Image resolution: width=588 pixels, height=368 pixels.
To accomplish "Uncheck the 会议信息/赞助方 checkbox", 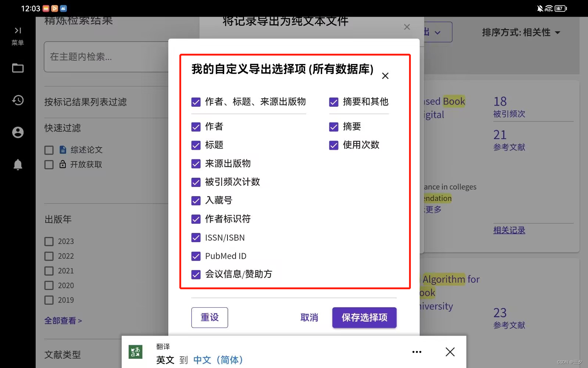I will (196, 275).
